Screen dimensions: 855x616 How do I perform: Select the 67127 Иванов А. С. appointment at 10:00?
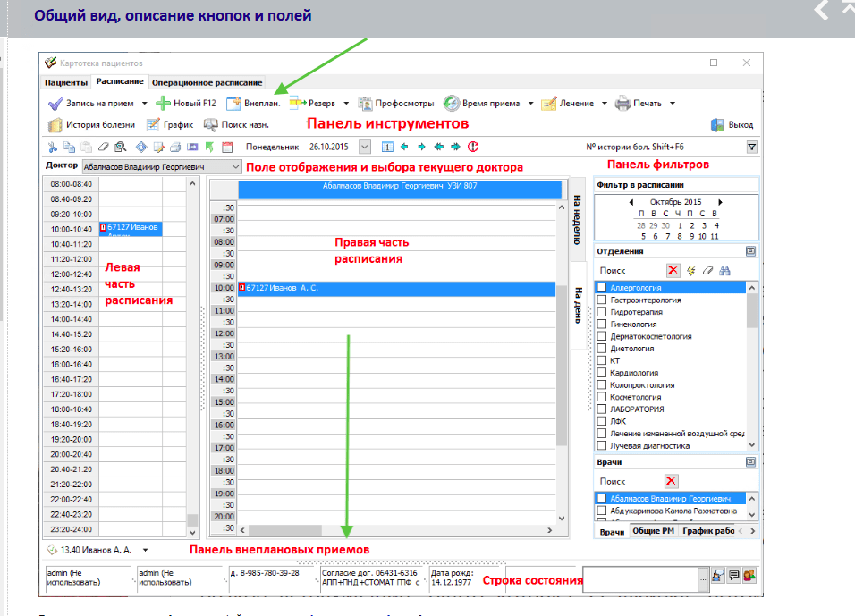[396, 288]
